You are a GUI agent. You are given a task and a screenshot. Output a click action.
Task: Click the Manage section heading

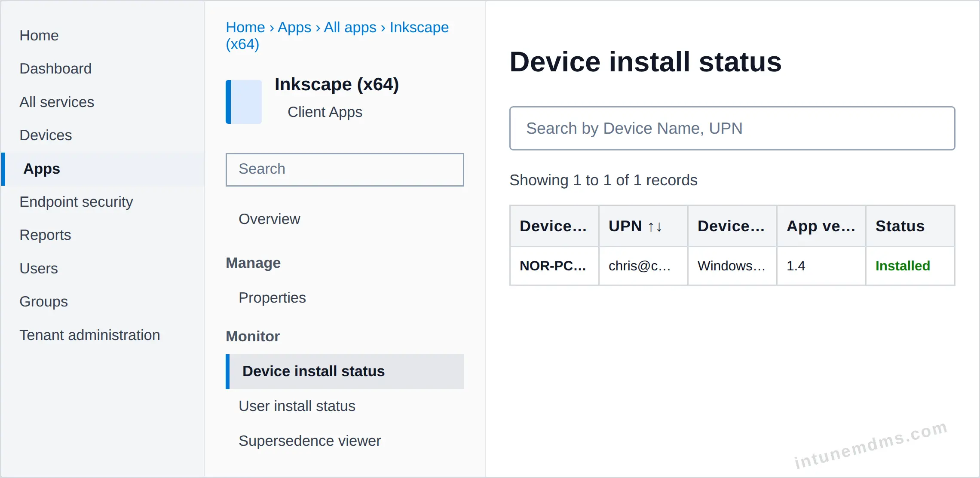click(253, 263)
